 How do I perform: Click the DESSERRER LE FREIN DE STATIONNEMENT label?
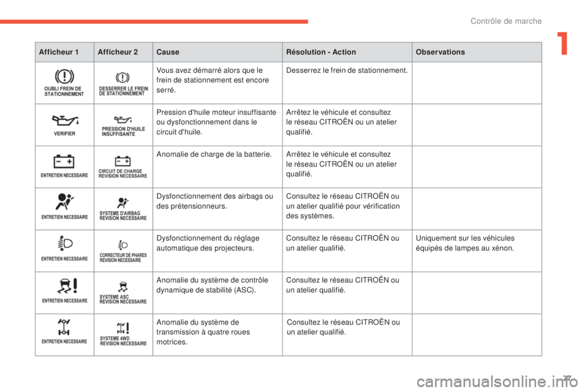(123, 91)
